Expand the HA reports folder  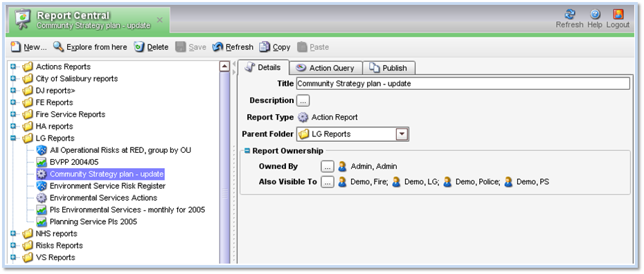(x=13, y=126)
